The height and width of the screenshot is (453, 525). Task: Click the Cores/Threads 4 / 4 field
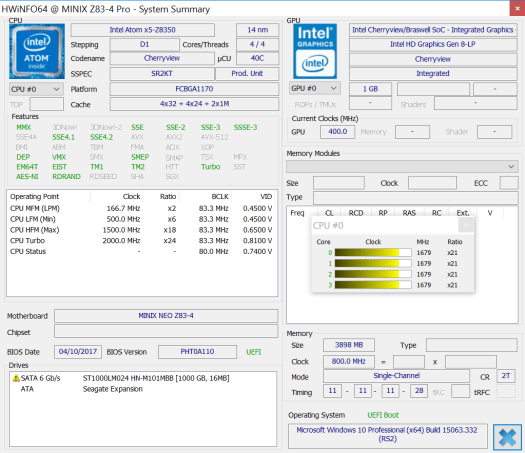pyautogui.click(x=257, y=45)
